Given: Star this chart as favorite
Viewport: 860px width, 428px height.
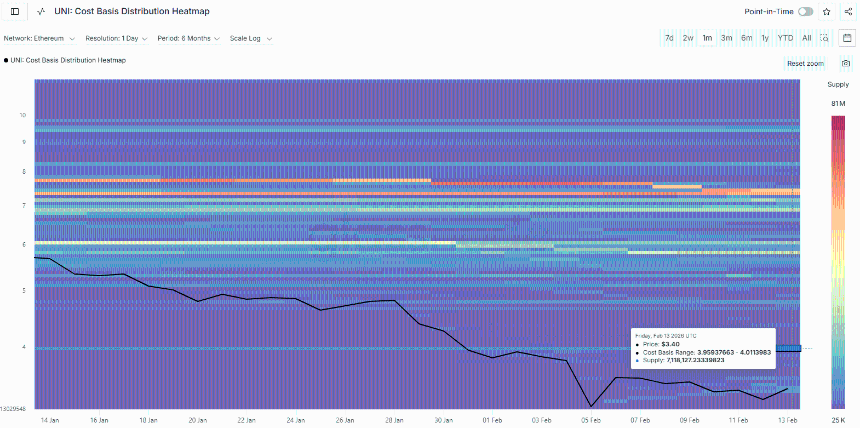Looking at the screenshot, I should [826, 13].
